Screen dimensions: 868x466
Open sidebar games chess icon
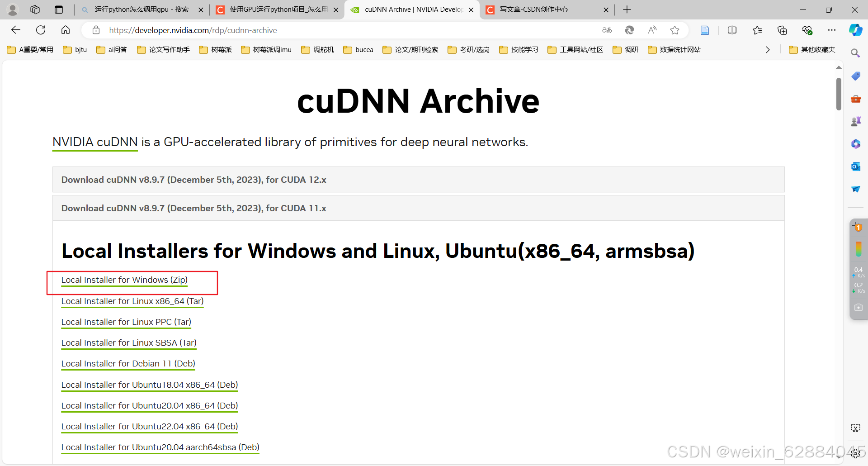(856, 121)
